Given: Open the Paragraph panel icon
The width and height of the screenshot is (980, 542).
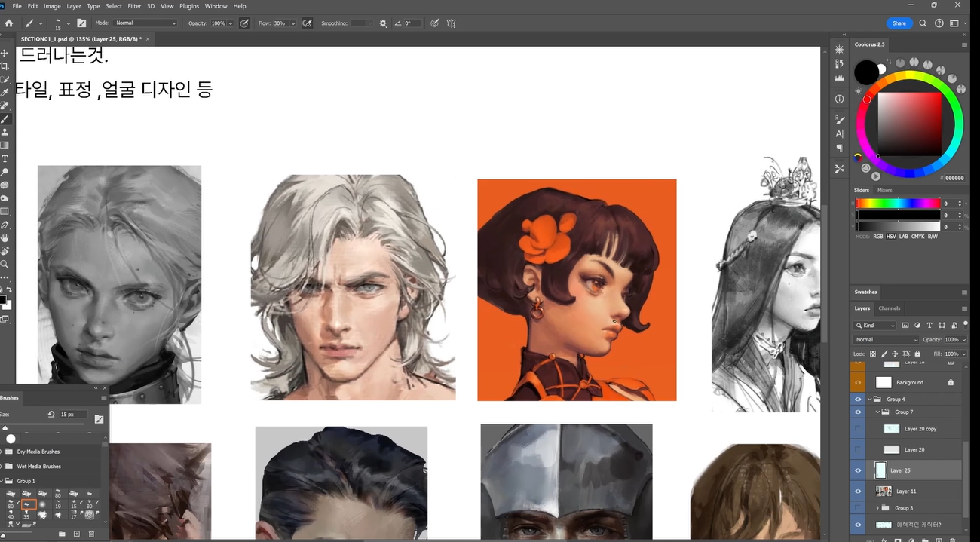Looking at the screenshot, I should click(839, 149).
